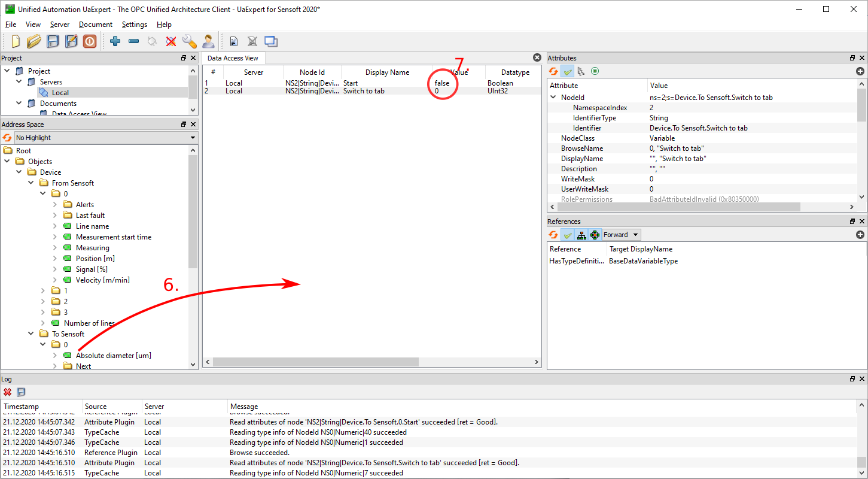This screenshot has width=868, height=479.
Task: Open server settings with the wrench icon
Action: (189, 41)
